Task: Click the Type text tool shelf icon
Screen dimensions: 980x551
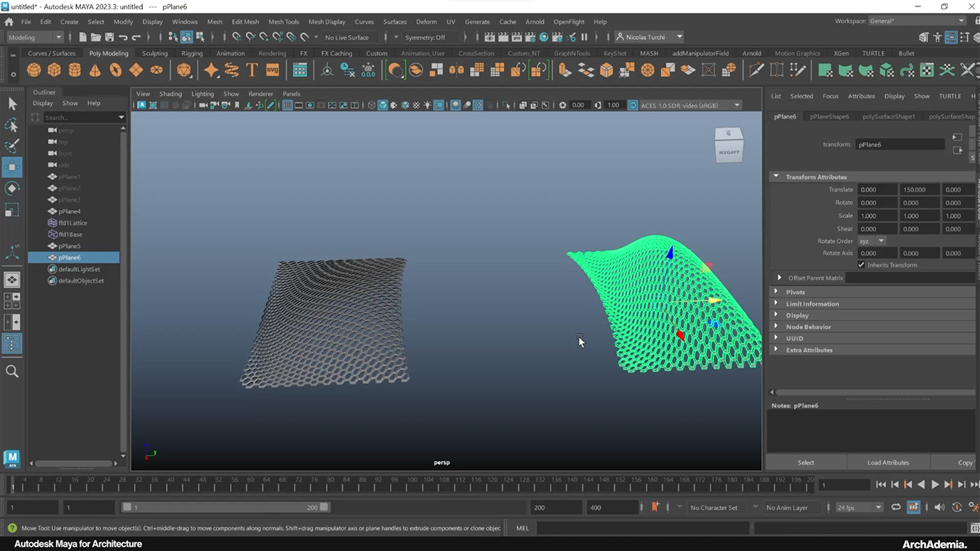Action: (x=251, y=70)
